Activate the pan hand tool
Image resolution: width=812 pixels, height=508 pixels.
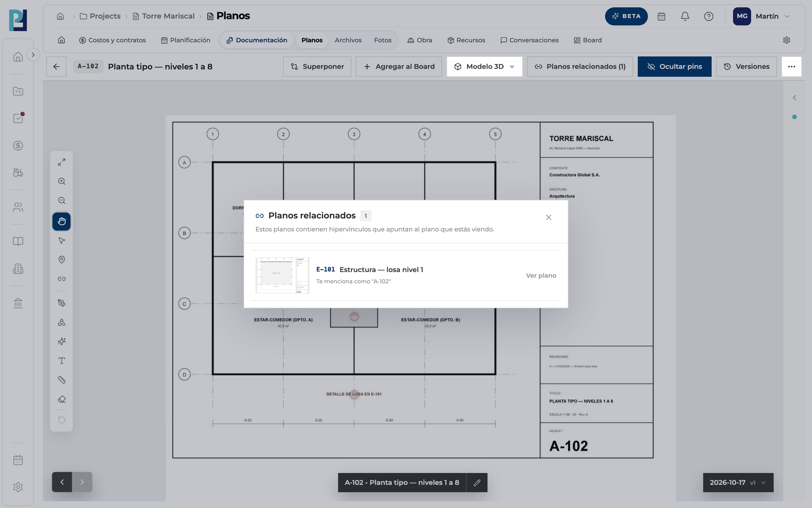tap(61, 222)
